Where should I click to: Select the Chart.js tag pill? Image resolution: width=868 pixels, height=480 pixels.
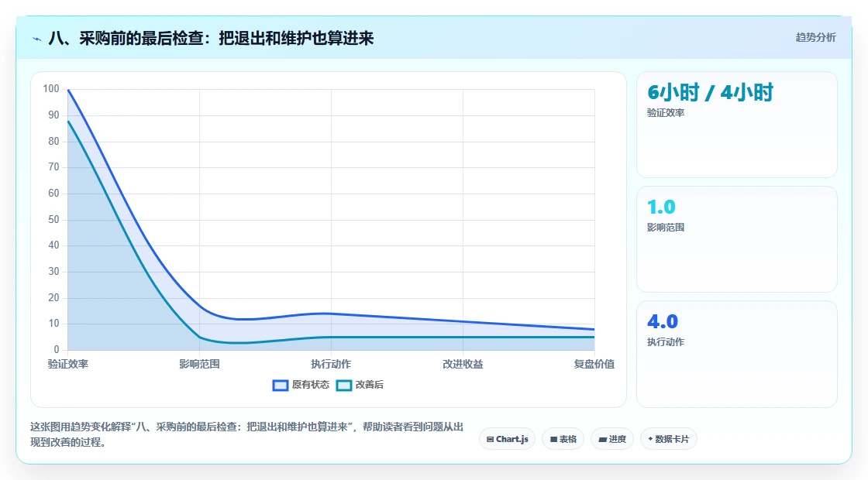pos(507,439)
